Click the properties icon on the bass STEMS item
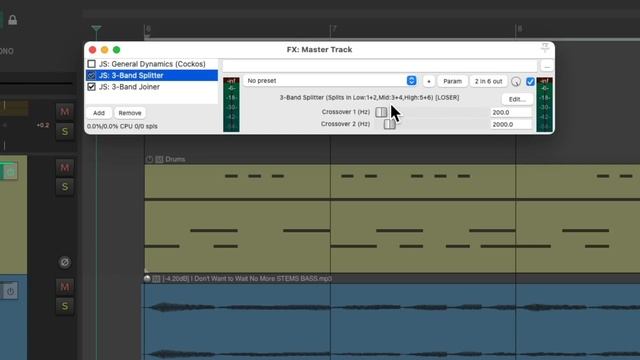 [156, 279]
